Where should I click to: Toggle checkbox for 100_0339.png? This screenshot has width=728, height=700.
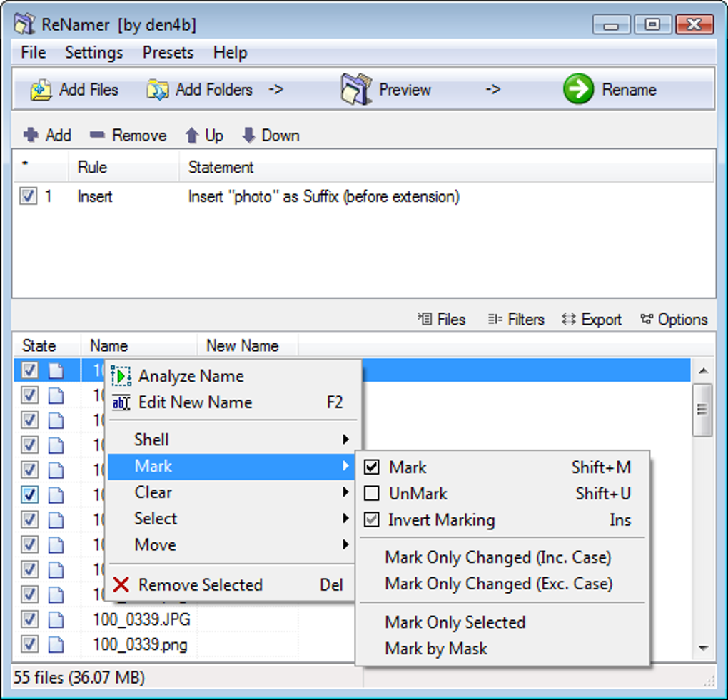point(30,644)
